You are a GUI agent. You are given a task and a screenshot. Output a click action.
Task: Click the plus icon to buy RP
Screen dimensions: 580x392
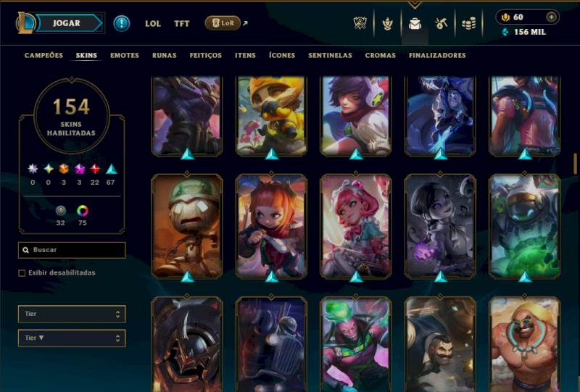click(551, 17)
